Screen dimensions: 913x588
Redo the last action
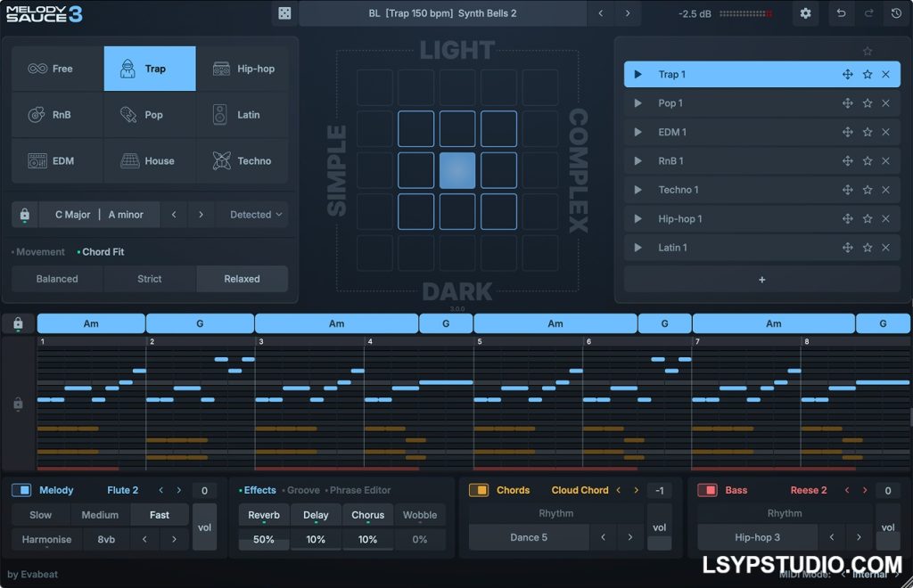868,13
